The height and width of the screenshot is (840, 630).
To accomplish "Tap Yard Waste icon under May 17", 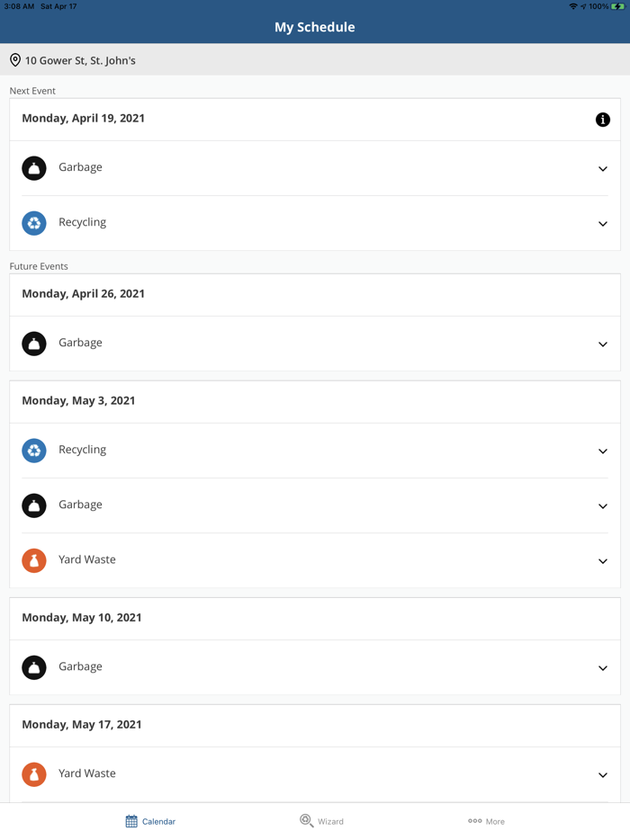I will point(34,774).
